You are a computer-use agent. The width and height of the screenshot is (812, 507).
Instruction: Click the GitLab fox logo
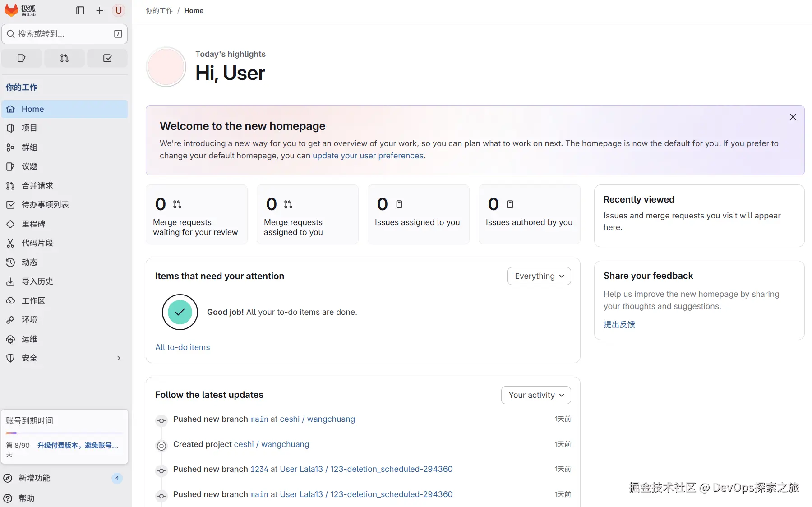tap(11, 10)
